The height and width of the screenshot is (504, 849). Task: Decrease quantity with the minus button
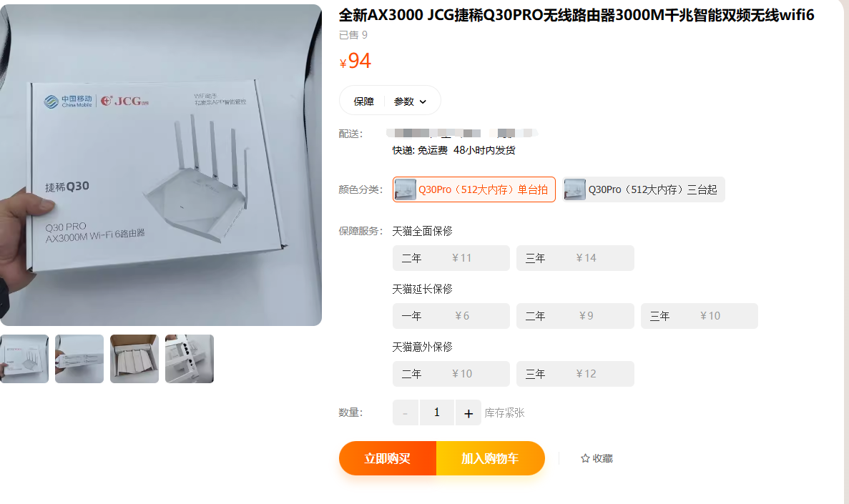pyautogui.click(x=405, y=413)
